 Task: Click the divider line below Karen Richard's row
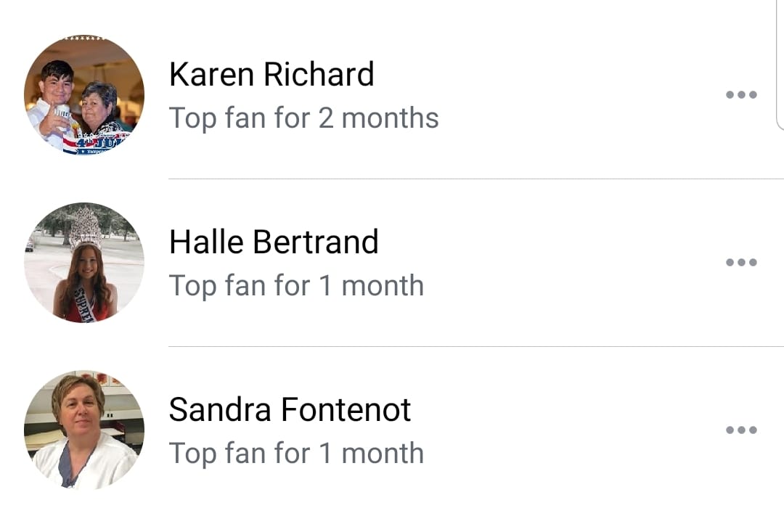[476, 179]
